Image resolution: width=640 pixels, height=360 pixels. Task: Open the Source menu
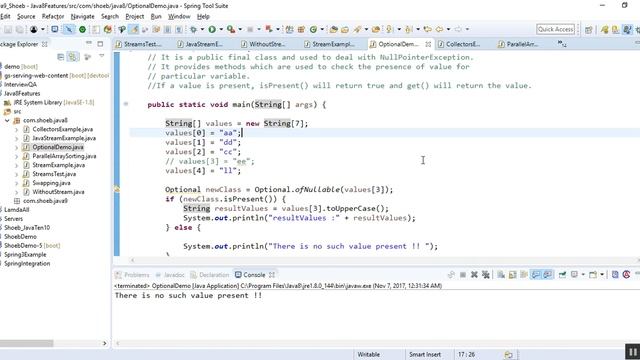(26, 16)
